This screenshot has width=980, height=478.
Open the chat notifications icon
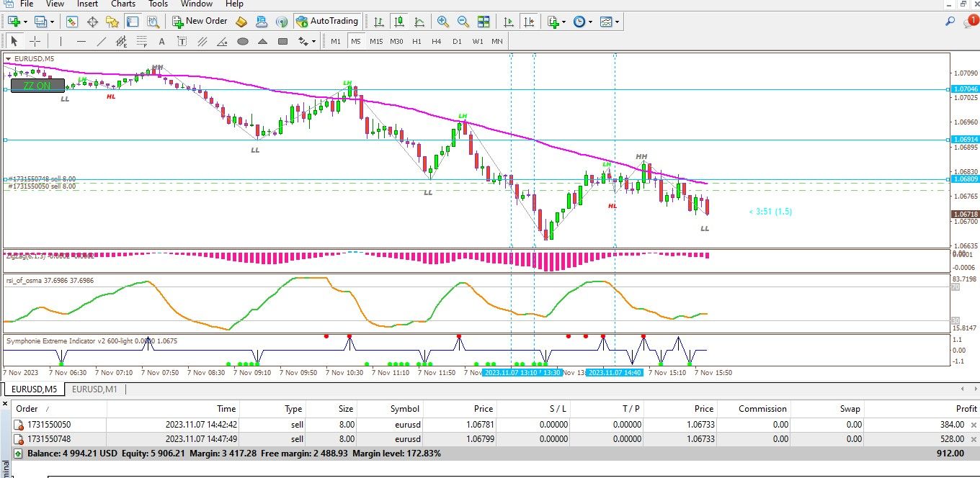click(971, 22)
